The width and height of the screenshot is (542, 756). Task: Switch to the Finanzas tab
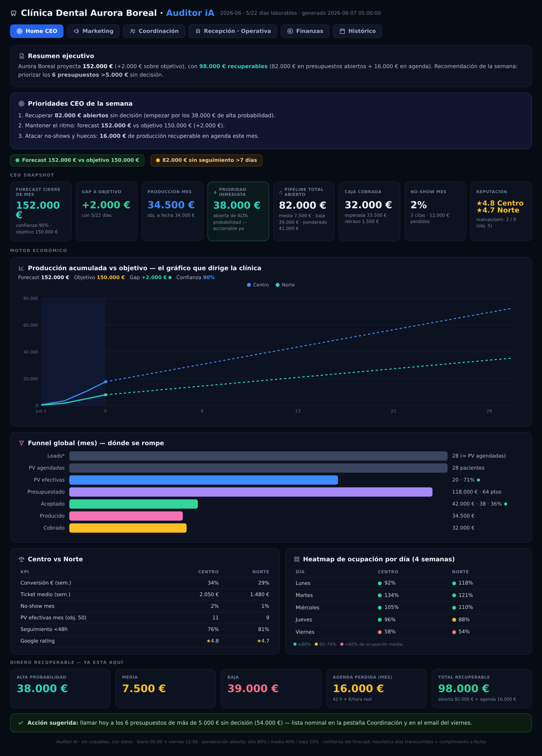(305, 31)
